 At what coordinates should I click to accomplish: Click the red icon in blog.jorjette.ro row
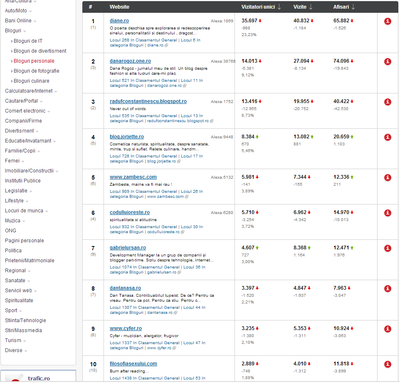[x=387, y=137]
